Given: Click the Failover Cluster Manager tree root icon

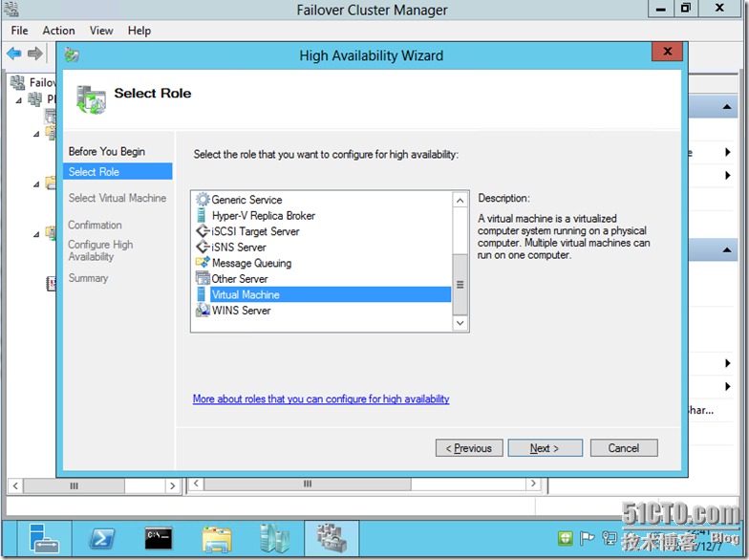Looking at the screenshot, I should (x=17, y=82).
